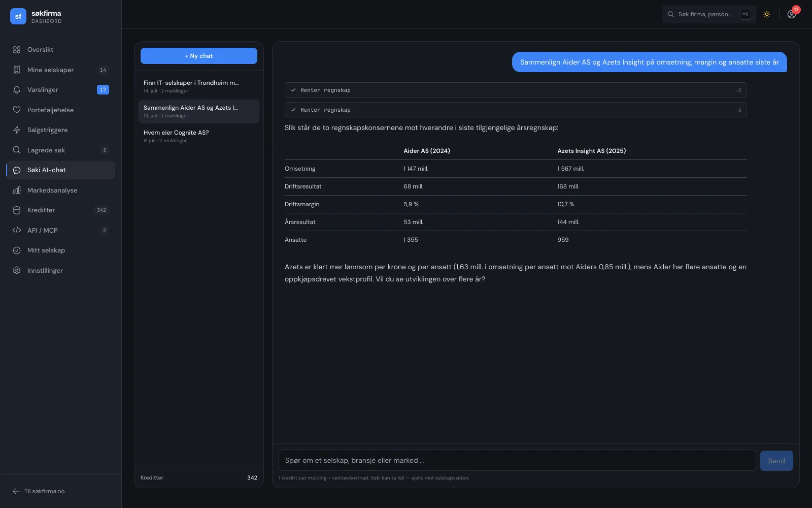Image resolution: width=812 pixels, height=508 pixels.
Task: Go to Mine selskaper menu item
Action: click(60, 70)
